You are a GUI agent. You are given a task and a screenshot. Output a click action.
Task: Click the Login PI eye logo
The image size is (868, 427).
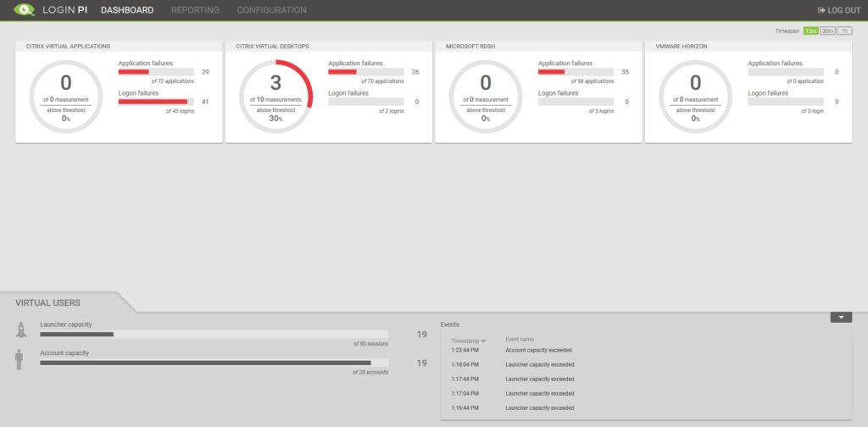[25, 10]
